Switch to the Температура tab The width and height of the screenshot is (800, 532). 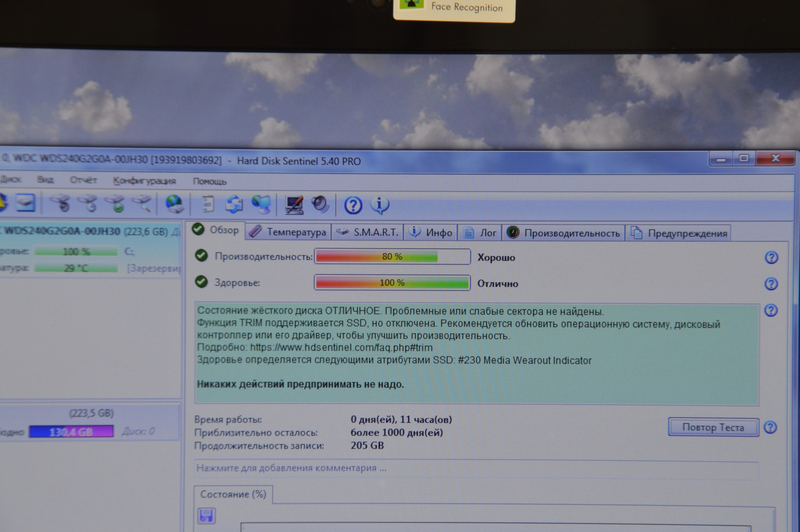pyautogui.click(x=288, y=232)
